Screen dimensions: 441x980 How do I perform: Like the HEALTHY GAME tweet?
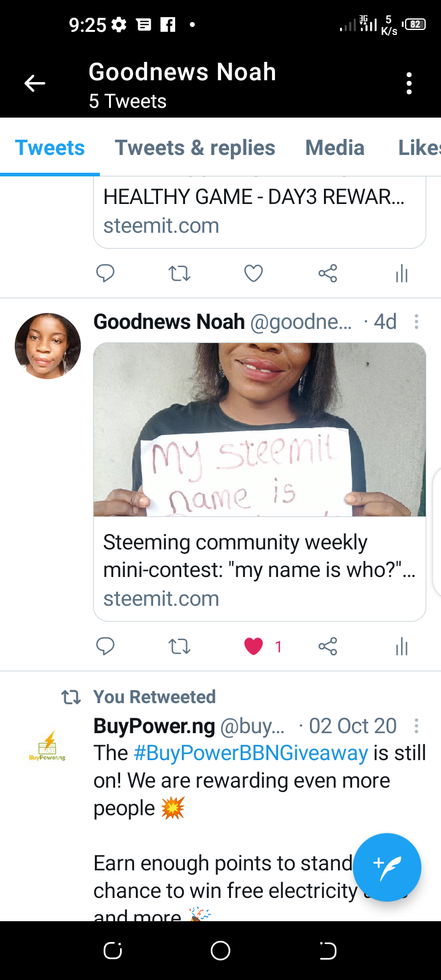coord(254,273)
